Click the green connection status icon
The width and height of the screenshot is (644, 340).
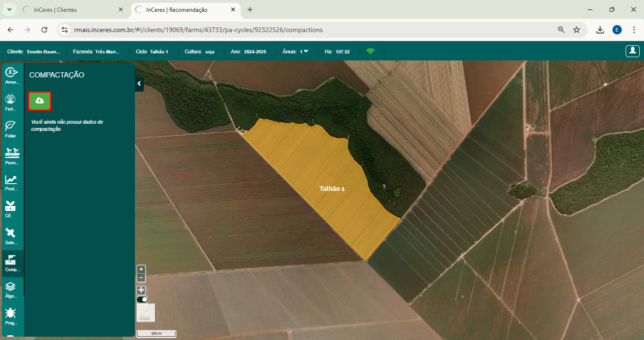click(x=370, y=51)
